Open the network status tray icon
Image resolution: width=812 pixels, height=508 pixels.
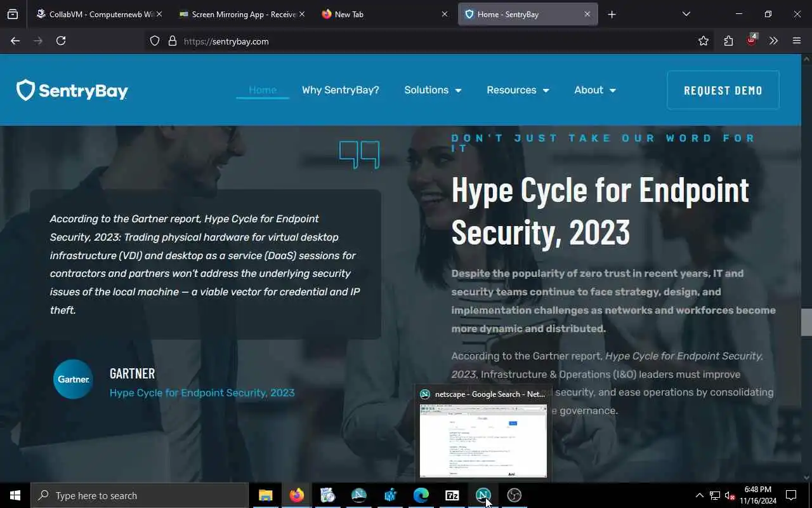tap(715, 495)
